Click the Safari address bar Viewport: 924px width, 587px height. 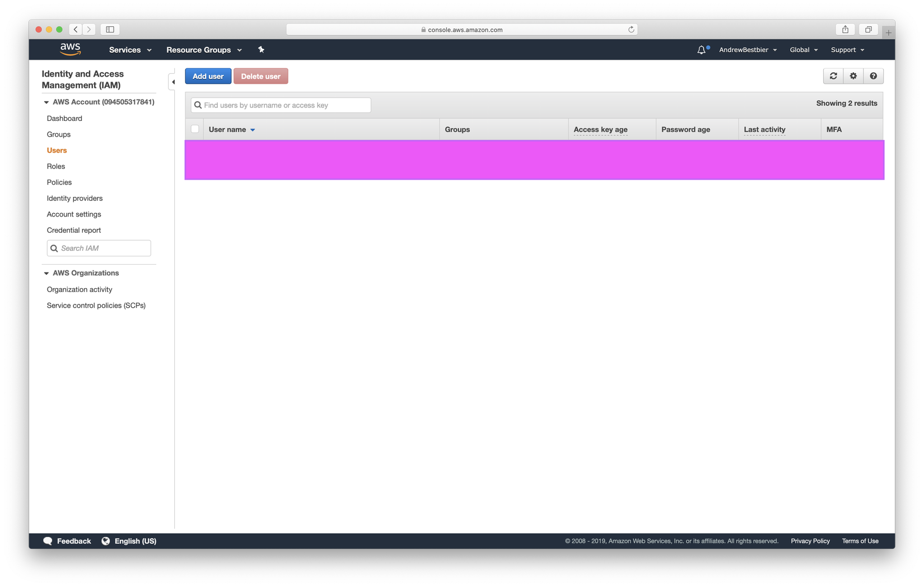(462, 30)
